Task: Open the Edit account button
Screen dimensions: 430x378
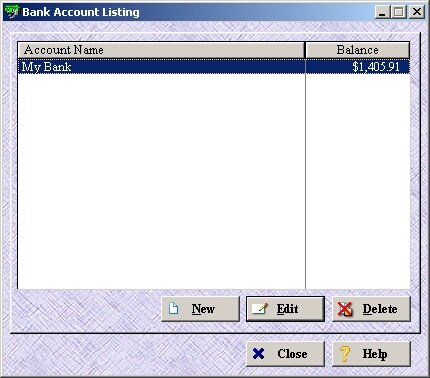Action: click(285, 309)
